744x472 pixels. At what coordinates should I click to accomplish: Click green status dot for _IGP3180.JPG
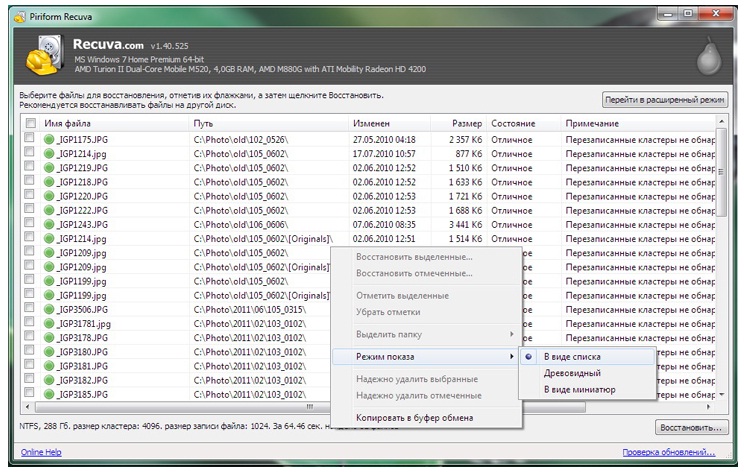(x=49, y=352)
